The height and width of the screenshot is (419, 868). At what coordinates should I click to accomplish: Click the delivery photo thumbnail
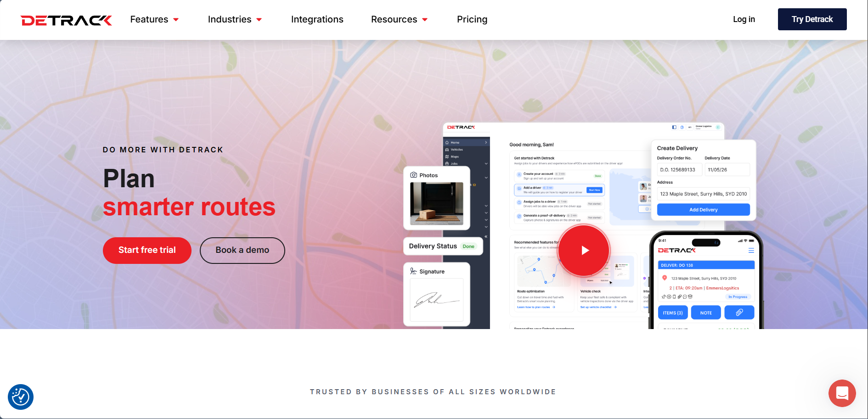[436, 203]
